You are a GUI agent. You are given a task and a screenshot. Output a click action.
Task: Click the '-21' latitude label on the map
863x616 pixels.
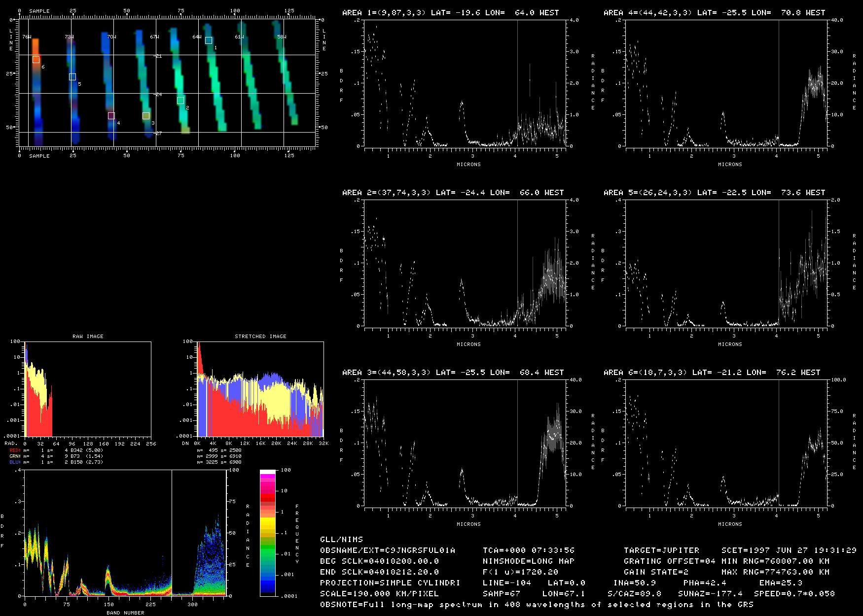157,56
